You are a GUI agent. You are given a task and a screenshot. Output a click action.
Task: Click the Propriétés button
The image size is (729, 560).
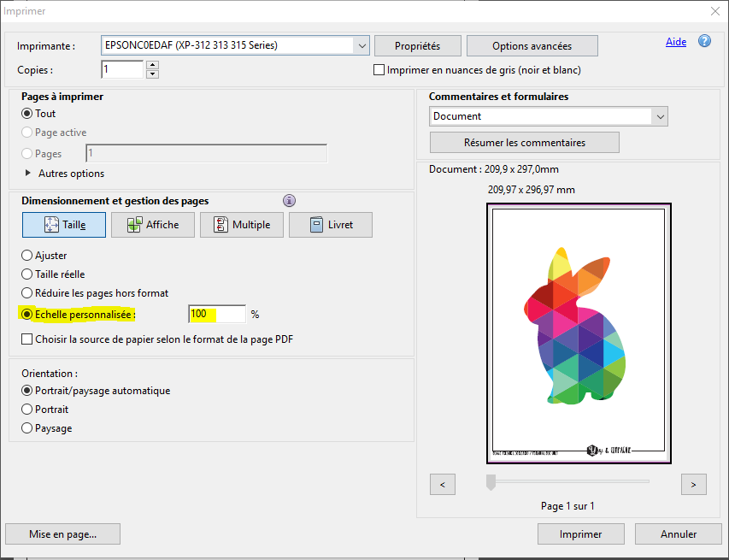[x=418, y=46]
